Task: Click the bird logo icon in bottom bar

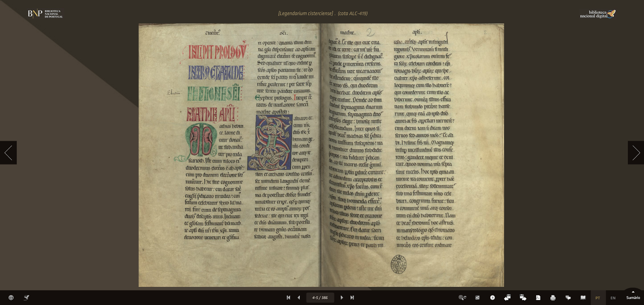Action: (x=27, y=298)
